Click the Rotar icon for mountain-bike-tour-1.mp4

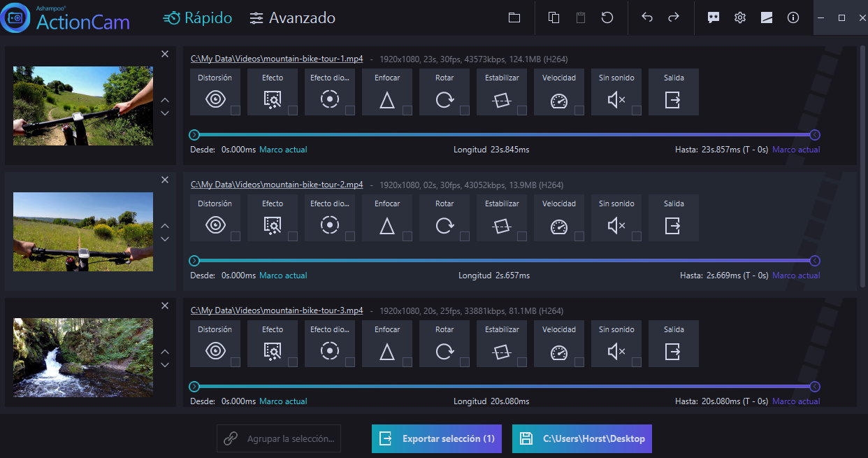click(x=444, y=100)
